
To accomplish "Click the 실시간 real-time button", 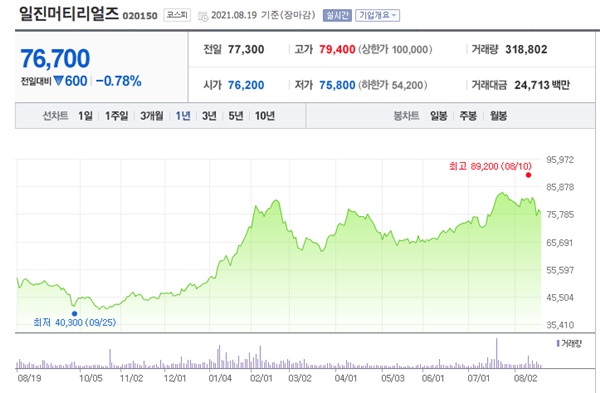I will click(337, 15).
